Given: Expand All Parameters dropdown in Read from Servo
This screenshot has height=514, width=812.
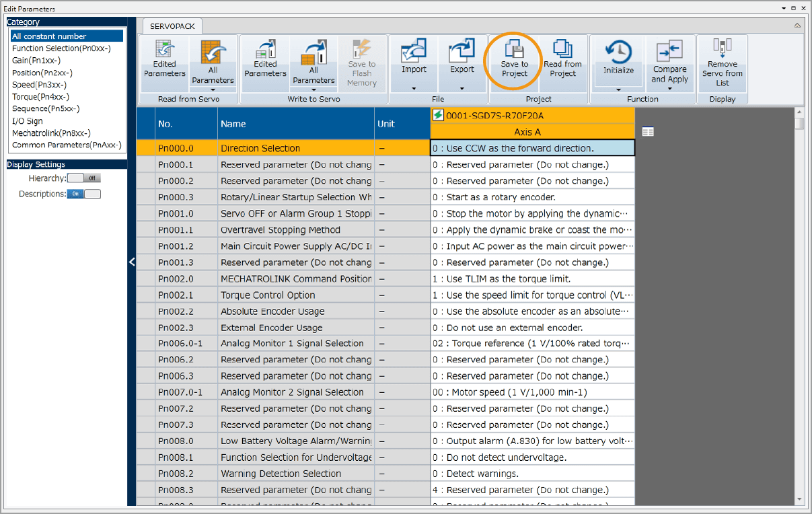Looking at the screenshot, I should (213, 89).
